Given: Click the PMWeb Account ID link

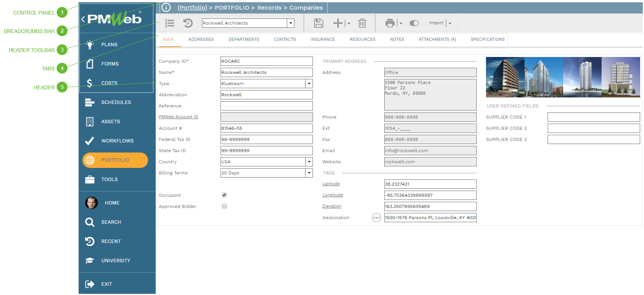Looking at the screenshot, I should tap(178, 117).
